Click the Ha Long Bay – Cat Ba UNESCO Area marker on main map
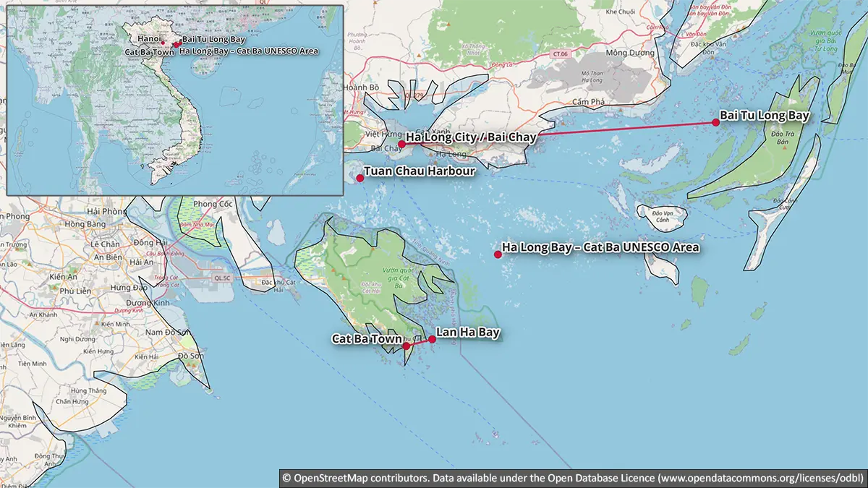This screenshot has width=868, height=488. pyautogui.click(x=498, y=254)
